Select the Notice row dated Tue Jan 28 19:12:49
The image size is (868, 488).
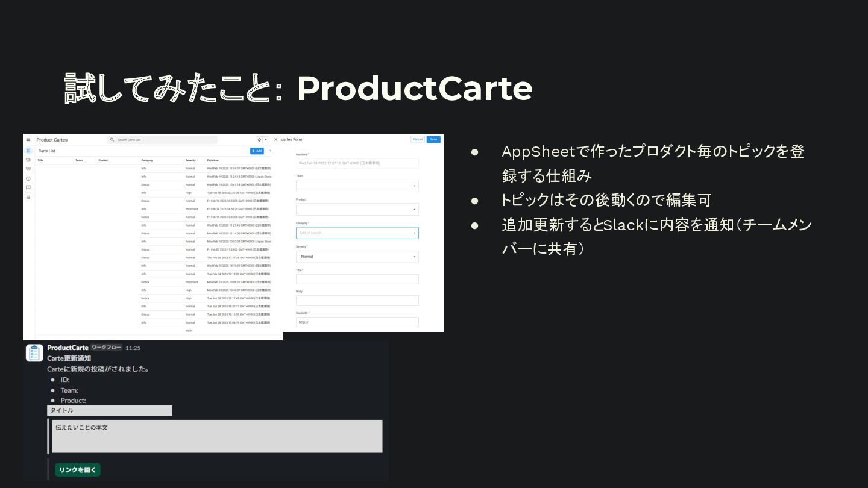click(153, 298)
